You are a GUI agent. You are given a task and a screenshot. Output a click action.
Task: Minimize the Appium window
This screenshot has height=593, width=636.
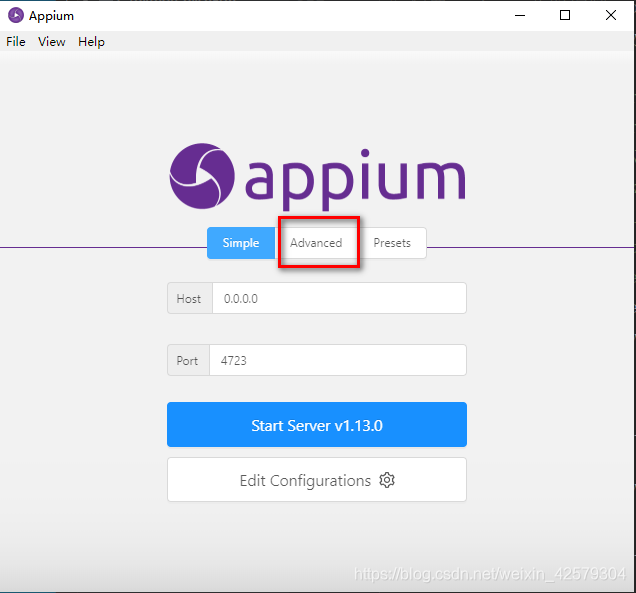pos(520,15)
